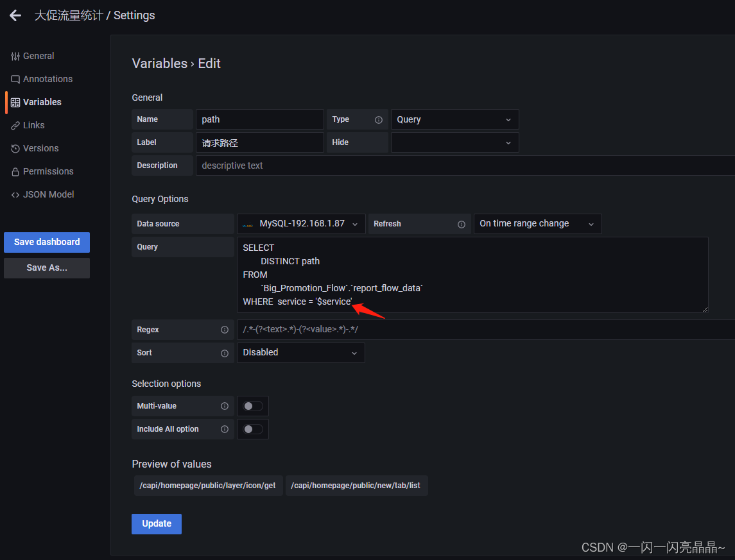
Task: Select the Hide dropdown field
Action: pyautogui.click(x=454, y=142)
